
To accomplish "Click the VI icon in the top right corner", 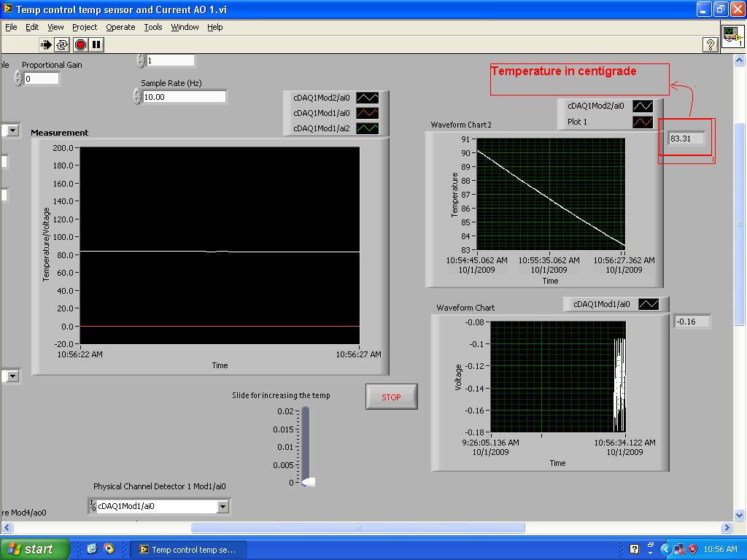I will click(x=732, y=36).
